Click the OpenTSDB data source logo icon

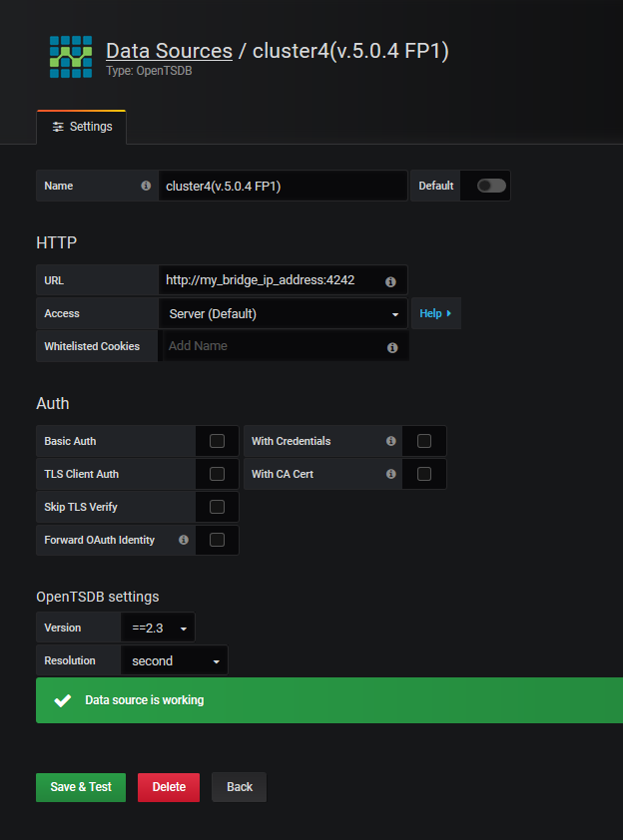tap(71, 57)
